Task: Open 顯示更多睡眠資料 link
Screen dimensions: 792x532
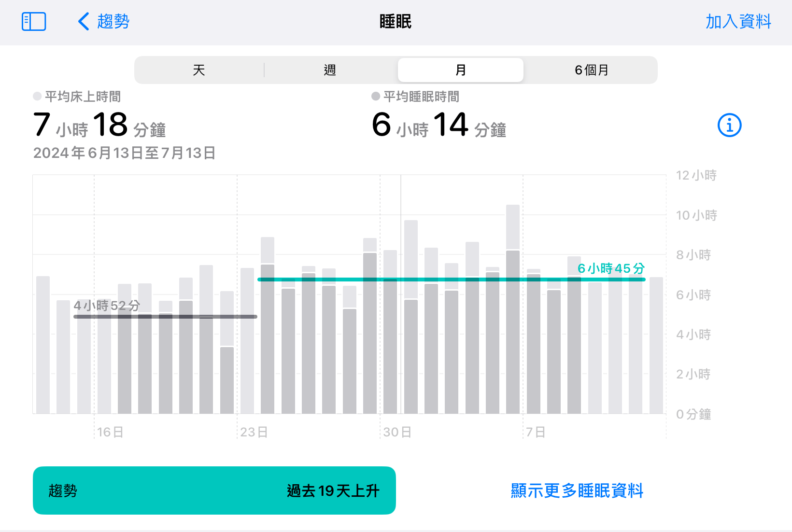Action: [x=577, y=490]
